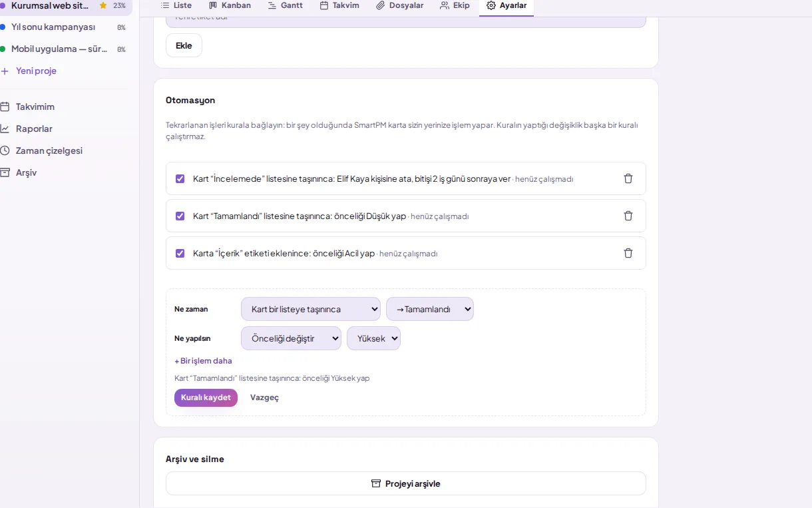The image size is (812, 508).
Task: Select the Ayarlar tab
Action: click(507, 5)
